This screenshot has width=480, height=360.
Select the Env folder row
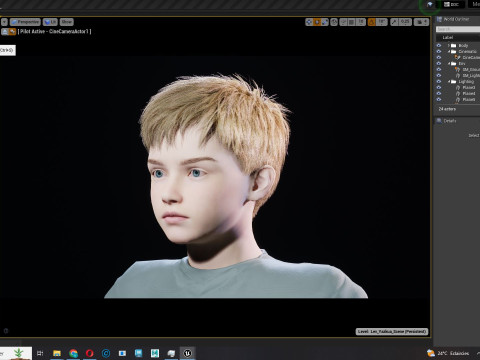click(462, 63)
